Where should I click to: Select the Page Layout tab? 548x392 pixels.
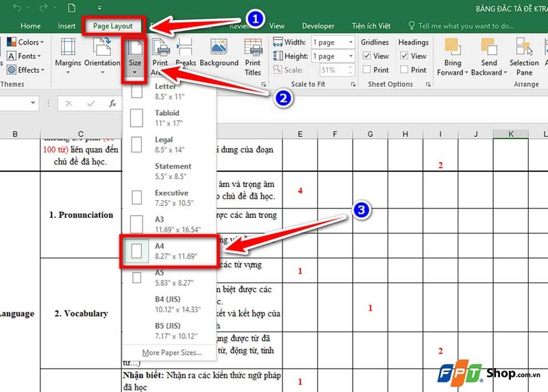coord(112,26)
